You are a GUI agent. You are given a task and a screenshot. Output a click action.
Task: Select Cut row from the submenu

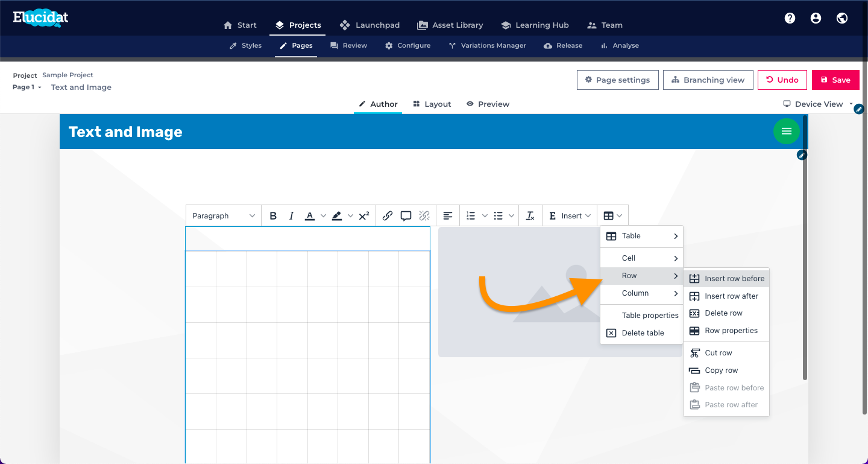coord(726,353)
